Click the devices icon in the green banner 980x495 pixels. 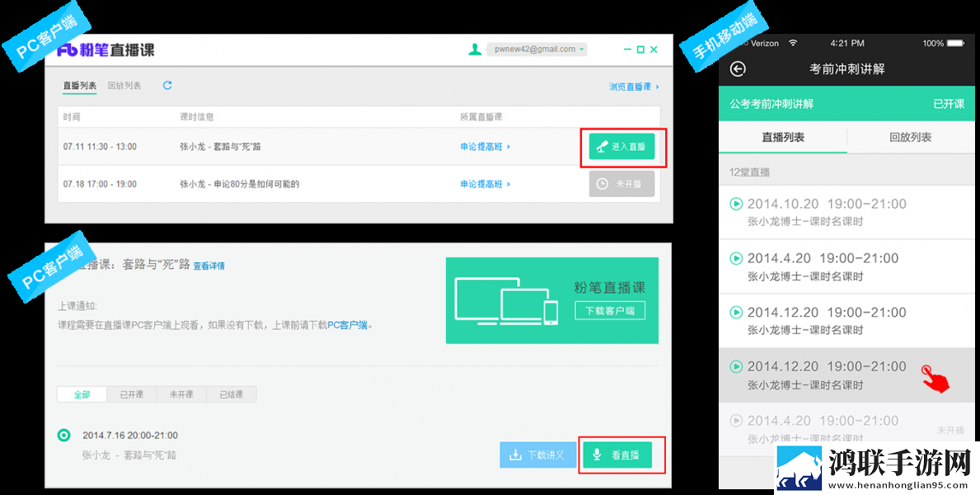[506, 301]
